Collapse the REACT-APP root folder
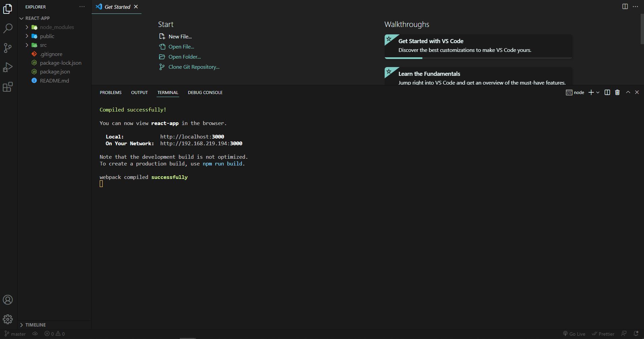 tap(54, 18)
